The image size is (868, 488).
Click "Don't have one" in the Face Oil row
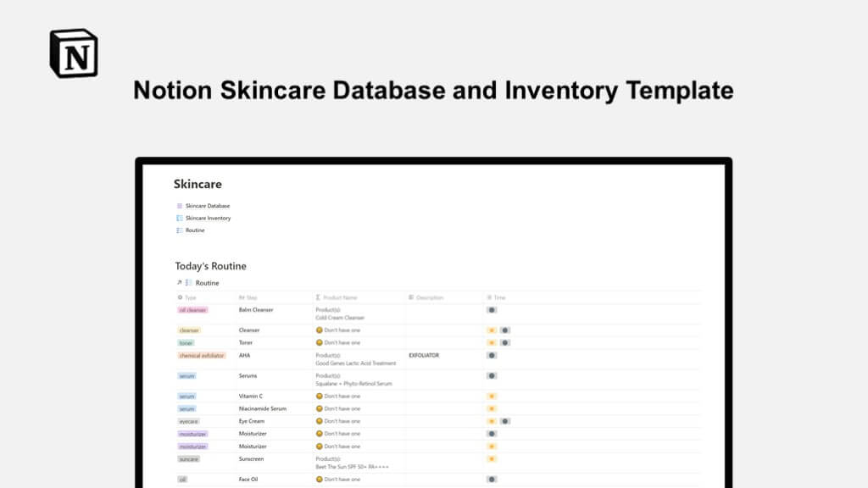coord(342,480)
